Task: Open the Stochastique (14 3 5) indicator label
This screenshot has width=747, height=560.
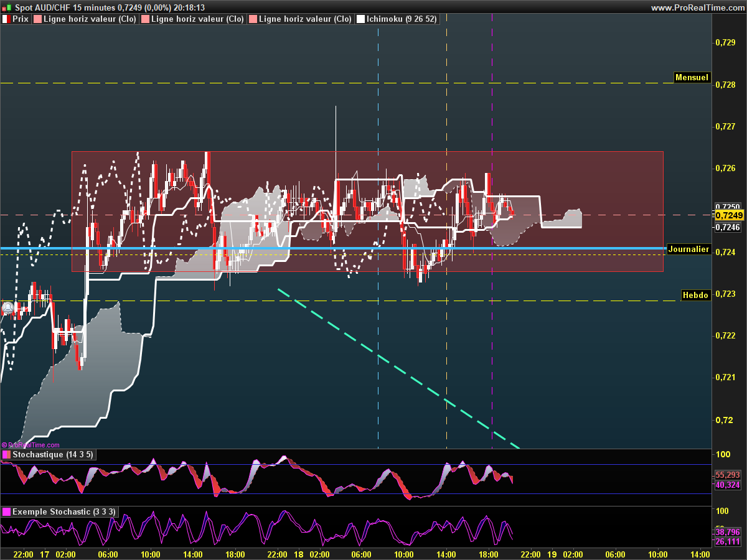Action: (49, 455)
